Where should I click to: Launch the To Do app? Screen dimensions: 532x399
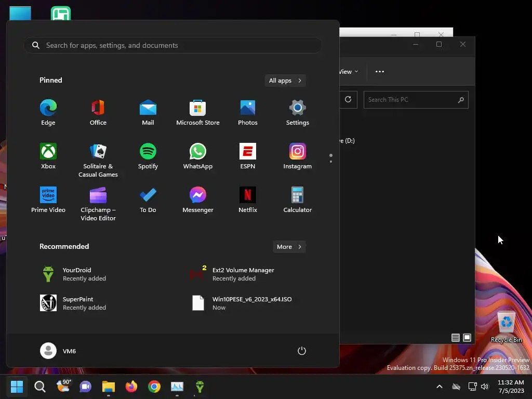148,200
